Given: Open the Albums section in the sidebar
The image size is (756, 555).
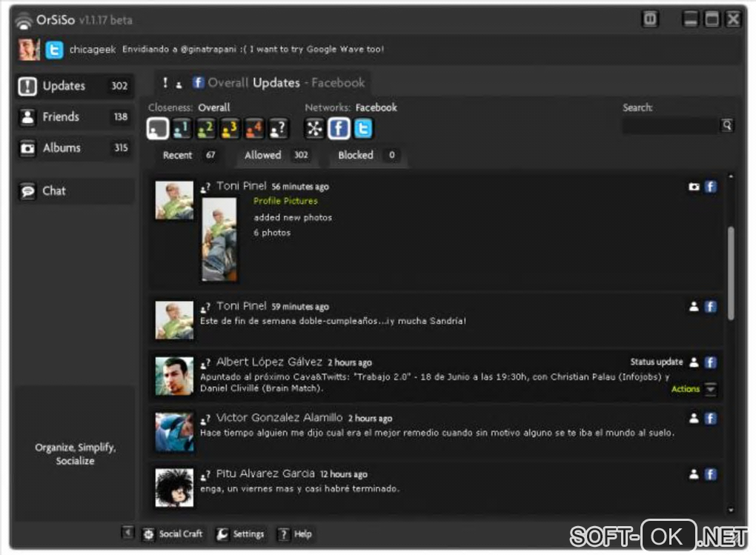Looking at the screenshot, I should tap(75, 148).
